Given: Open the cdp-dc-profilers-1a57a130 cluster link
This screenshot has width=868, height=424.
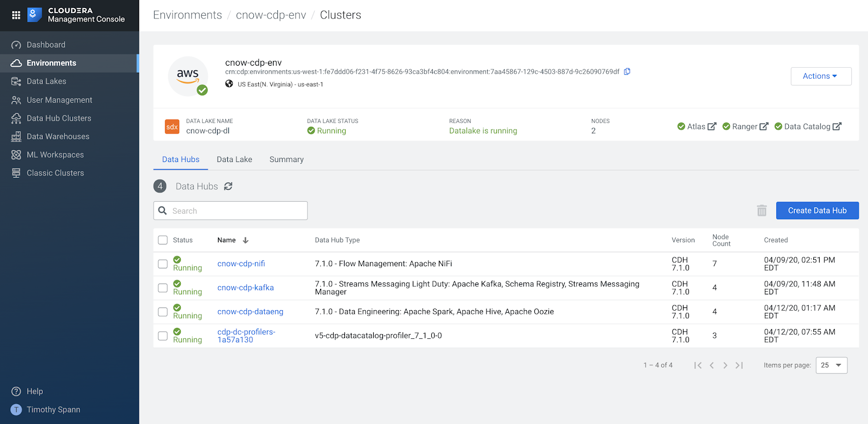Looking at the screenshot, I should [x=246, y=336].
